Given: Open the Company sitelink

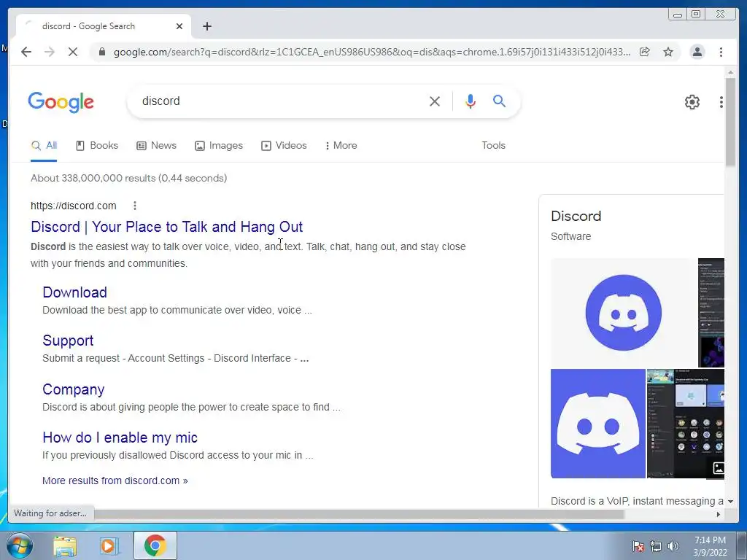Looking at the screenshot, I should pos(74,389).
